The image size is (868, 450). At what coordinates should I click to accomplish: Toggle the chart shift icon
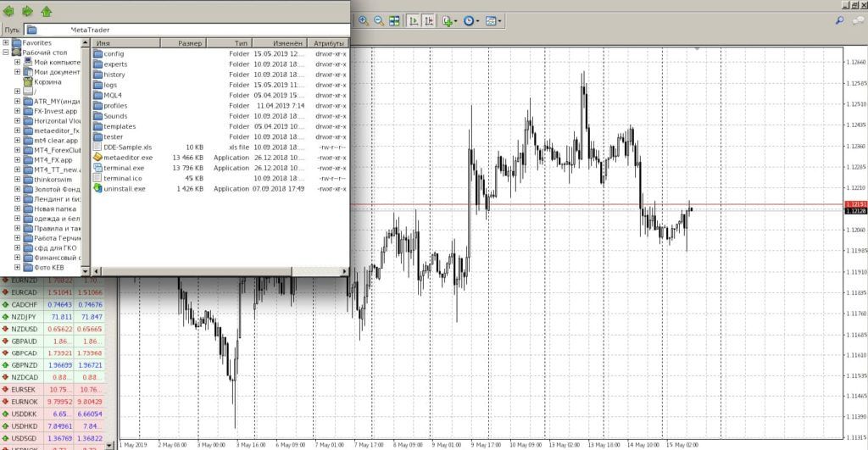point(430,20)
